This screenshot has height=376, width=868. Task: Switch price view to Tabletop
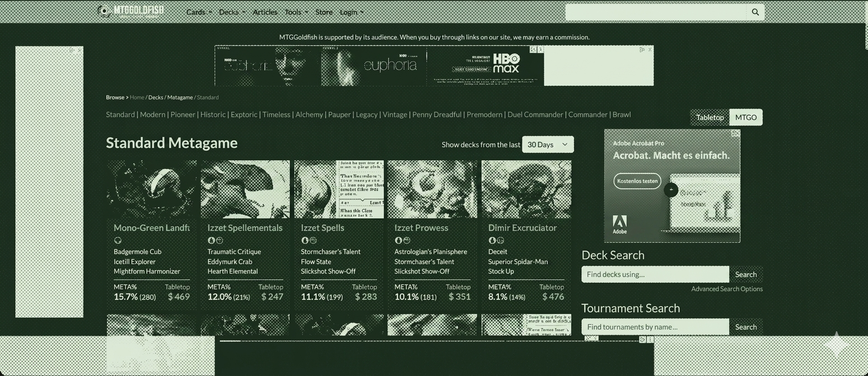[710, 117]
